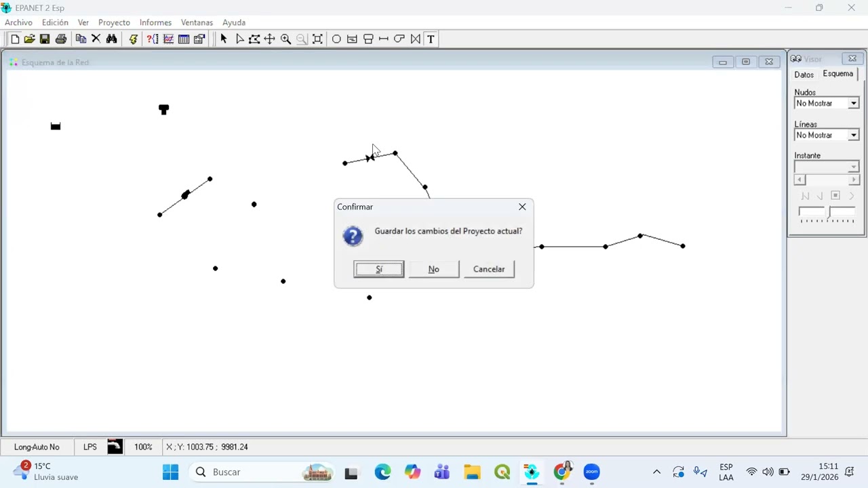Open the Windows Start menu
This screenshot has height=488, width=868.
(171, 472)
